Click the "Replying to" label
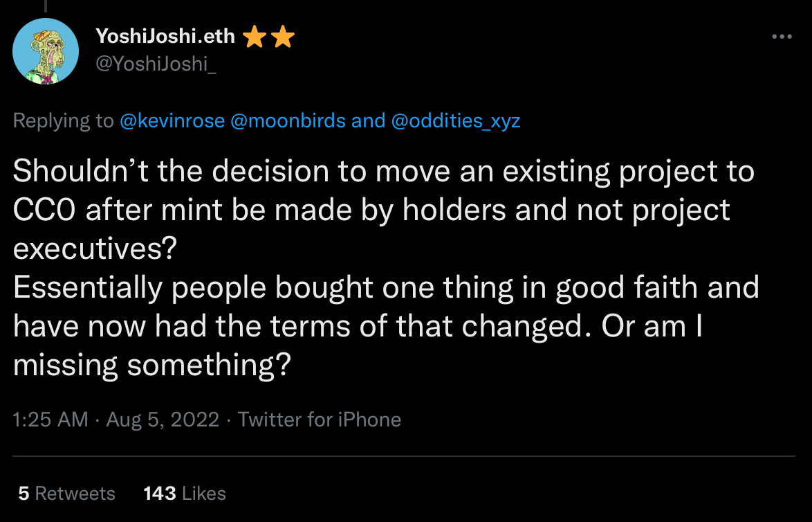This screenshot has height=522, width=812. click(x=64, y=121)
